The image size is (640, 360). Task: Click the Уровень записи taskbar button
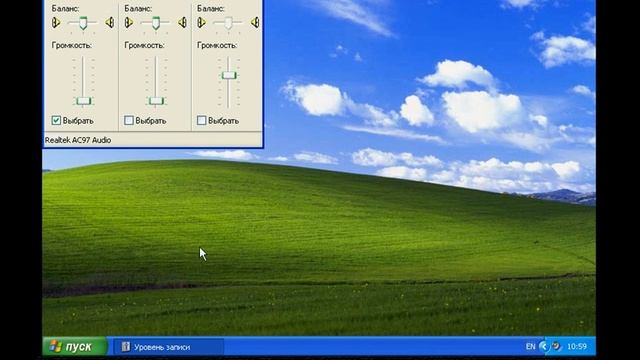(168, 347)
